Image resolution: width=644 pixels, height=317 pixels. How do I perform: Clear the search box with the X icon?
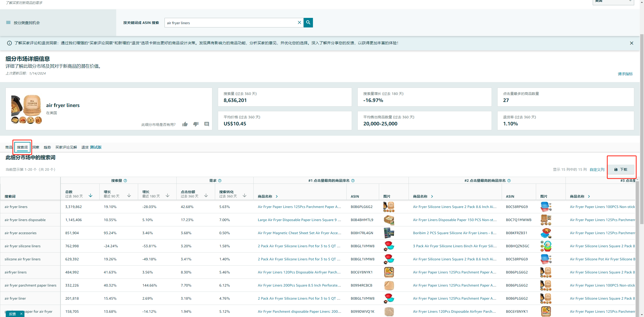[x=299, y=22]
